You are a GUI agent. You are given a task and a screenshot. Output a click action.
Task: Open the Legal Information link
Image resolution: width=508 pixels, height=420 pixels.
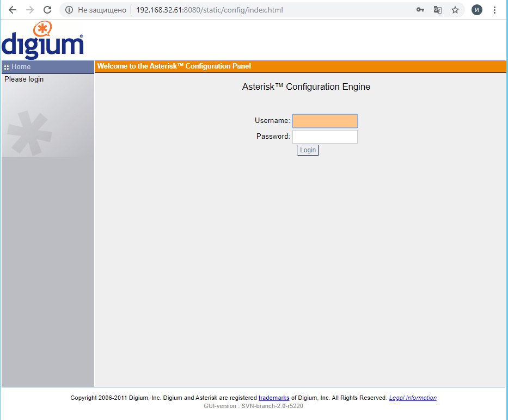coord(413,398)
